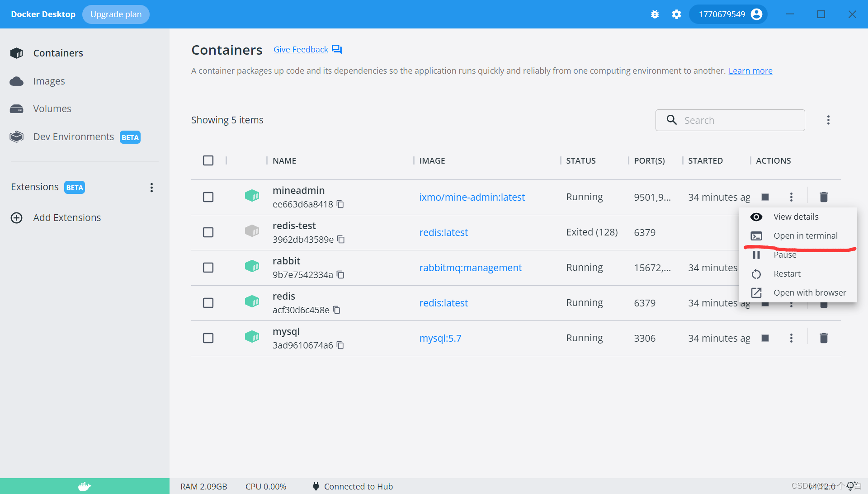Image resolution: width=868 pixels, height=494 pixels.
Task: Open kebab menu next to Search box
Action: tap(828, 120)
